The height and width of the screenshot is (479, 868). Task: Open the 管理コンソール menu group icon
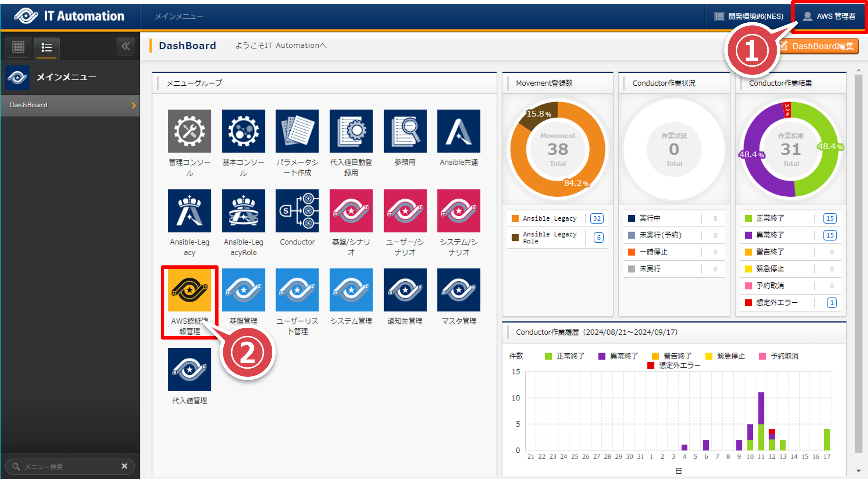tap(189, 131)
